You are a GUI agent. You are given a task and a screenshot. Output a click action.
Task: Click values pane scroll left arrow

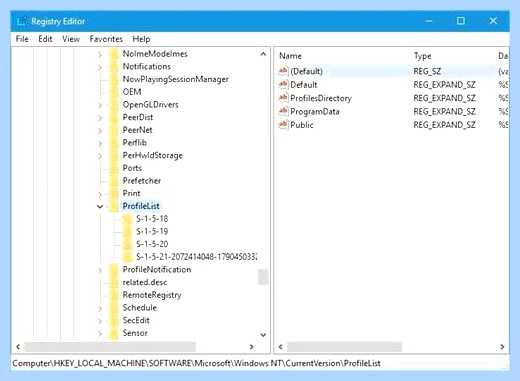[x=281, y=347]
